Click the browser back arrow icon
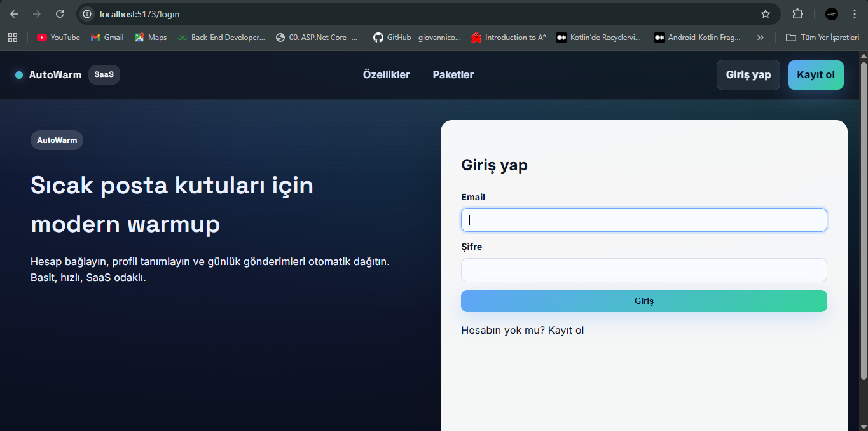 14,14
